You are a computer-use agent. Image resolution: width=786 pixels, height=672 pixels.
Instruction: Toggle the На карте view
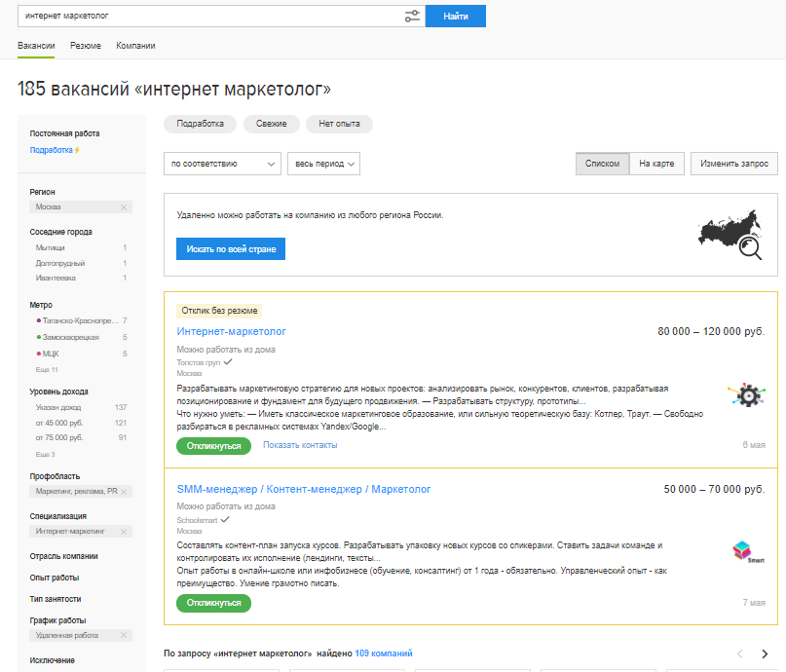pyautogui.click(x=656, y=164)
